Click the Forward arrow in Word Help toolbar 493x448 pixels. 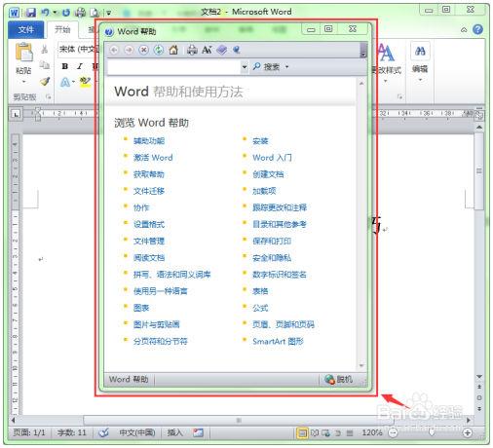129,50
